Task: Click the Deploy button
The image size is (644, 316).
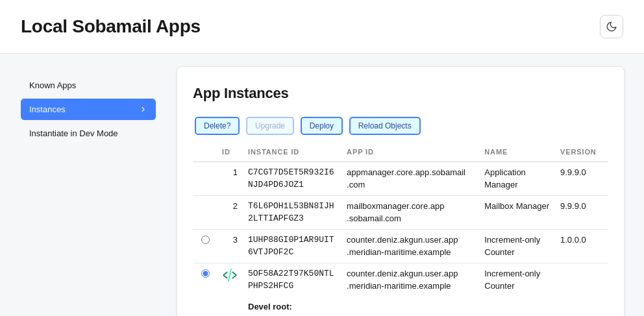Action: (x=321, y=126)
